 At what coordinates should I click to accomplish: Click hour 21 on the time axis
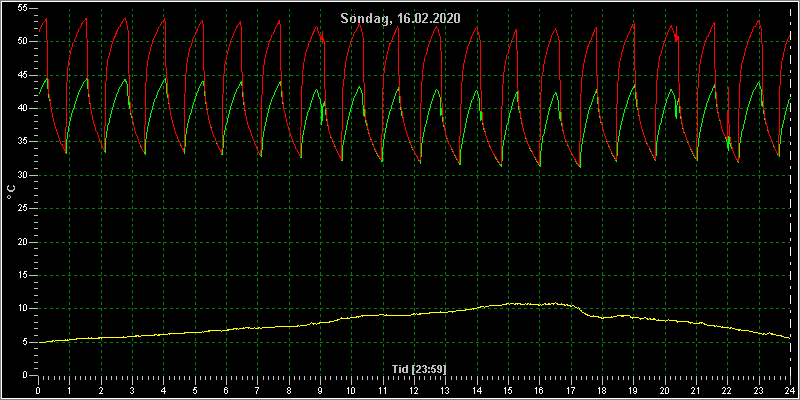pos(696,390)
